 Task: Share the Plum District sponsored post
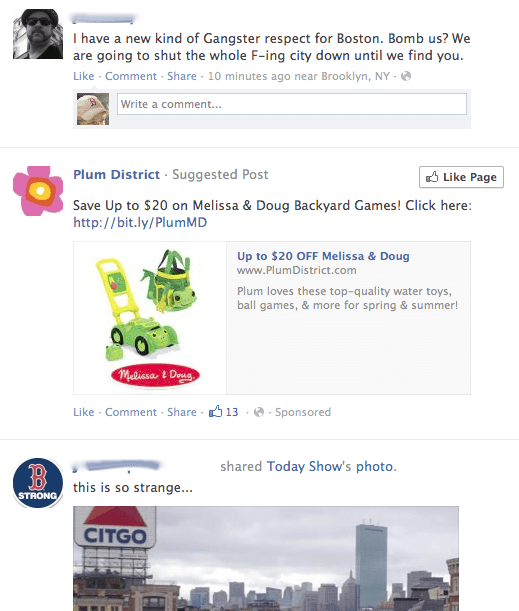(x=182, y=412)
